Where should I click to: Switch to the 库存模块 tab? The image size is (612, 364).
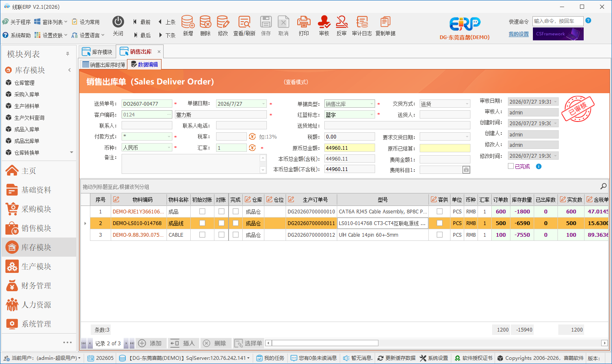coord(97,52)
